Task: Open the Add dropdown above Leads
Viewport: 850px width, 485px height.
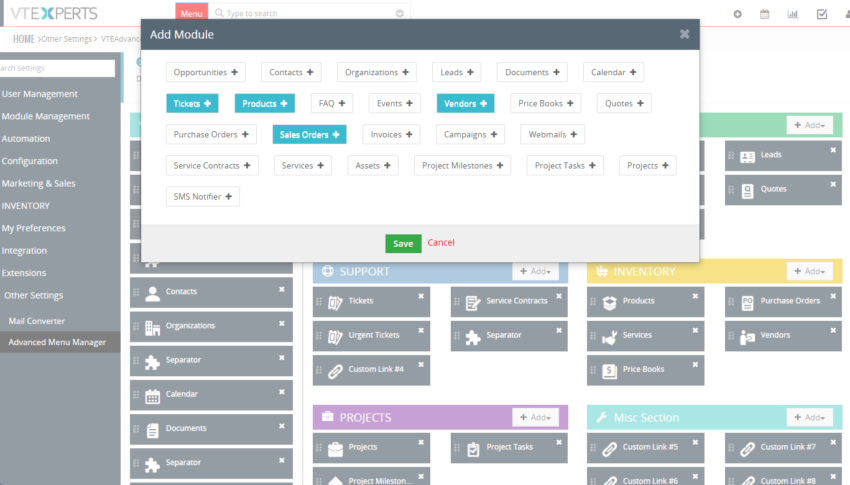Action: [809, 125]
